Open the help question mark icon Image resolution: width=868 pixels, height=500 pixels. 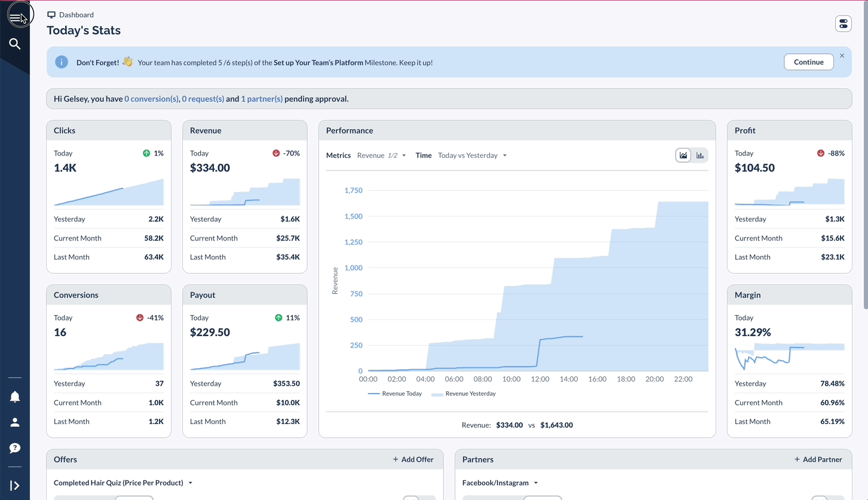pos(15,448)
